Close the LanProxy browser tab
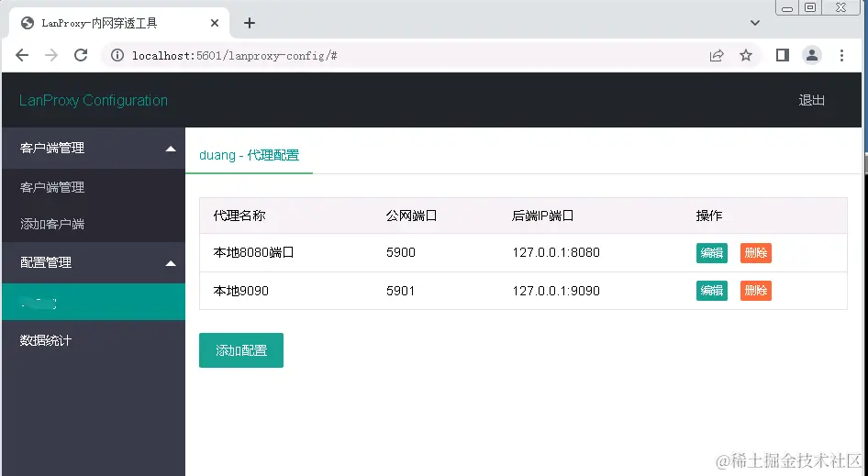The image size is (868, 476). [x=215, y=23]
